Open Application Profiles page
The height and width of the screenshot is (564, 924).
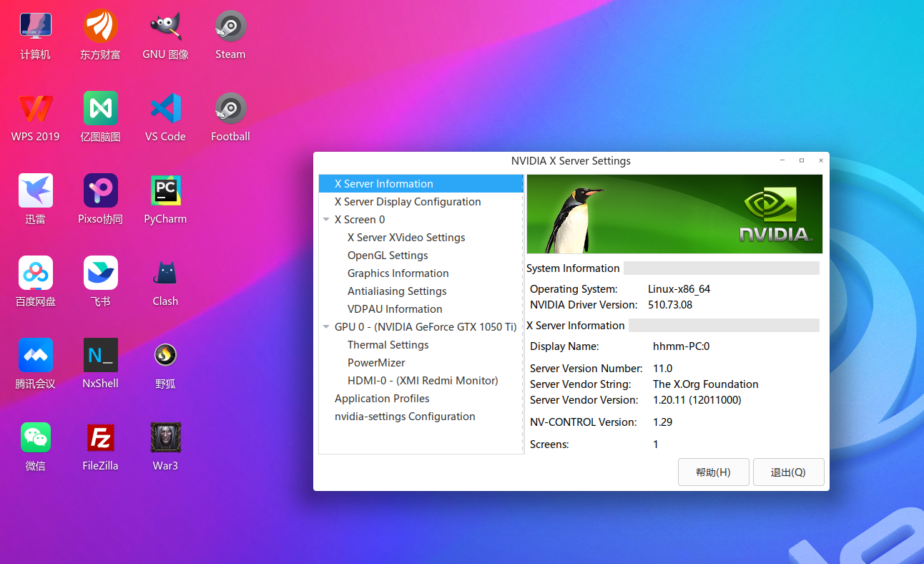click(382, 399)
